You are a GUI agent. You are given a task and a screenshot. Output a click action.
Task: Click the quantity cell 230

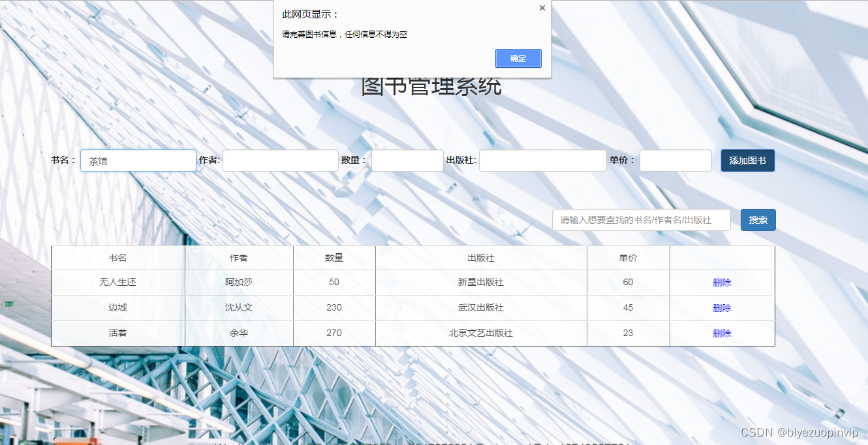point(334,308)
